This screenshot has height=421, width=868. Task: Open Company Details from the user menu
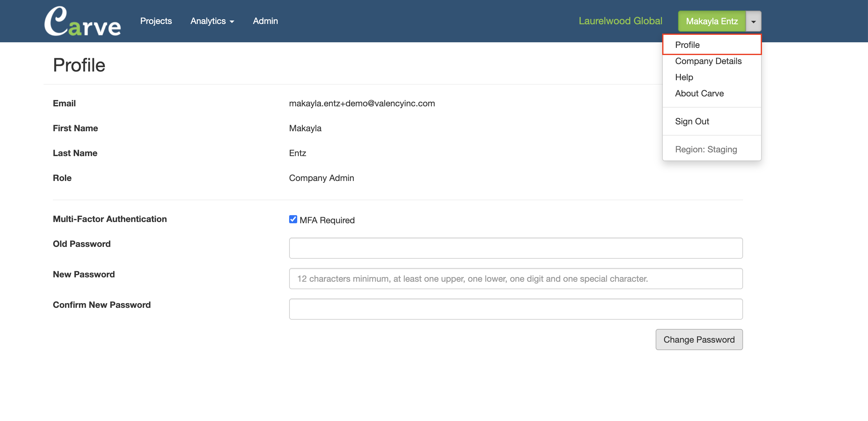708,61
